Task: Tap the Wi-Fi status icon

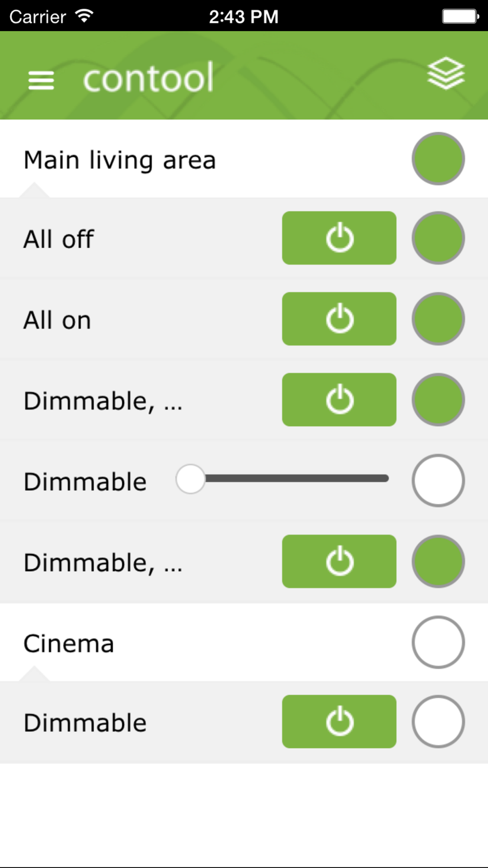Action: pos(84,16)
